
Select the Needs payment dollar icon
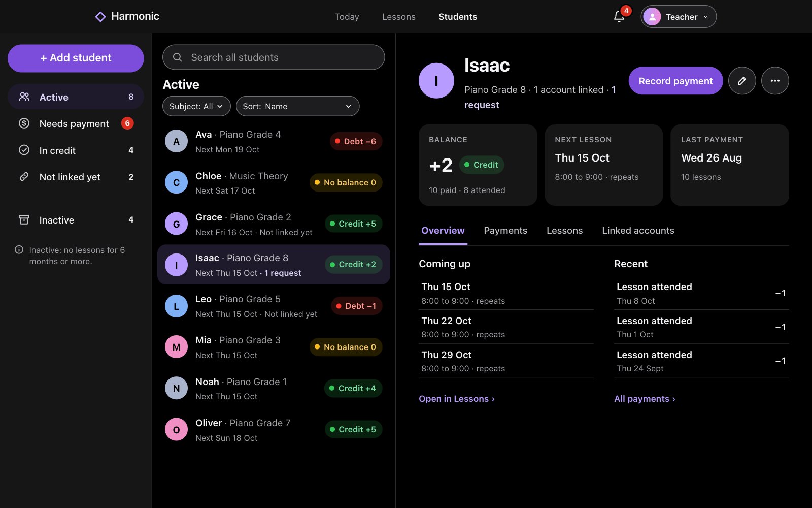coord(24,123)
